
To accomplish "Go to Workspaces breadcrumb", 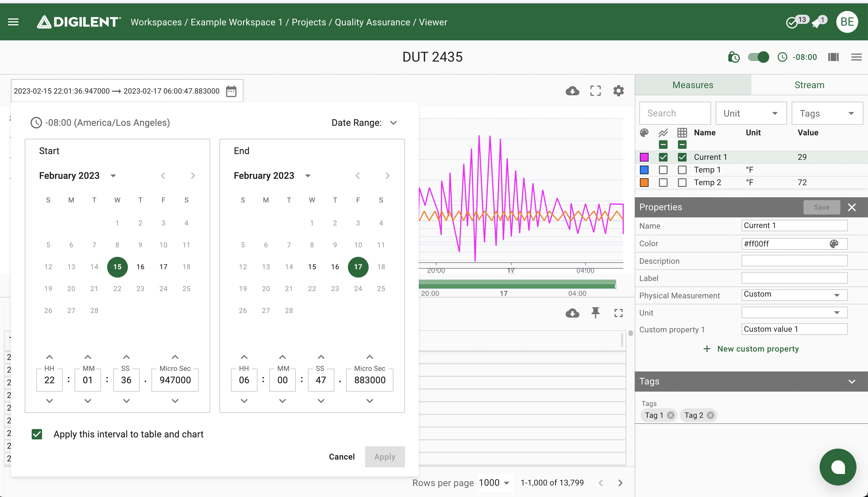I will click(156, 22).
